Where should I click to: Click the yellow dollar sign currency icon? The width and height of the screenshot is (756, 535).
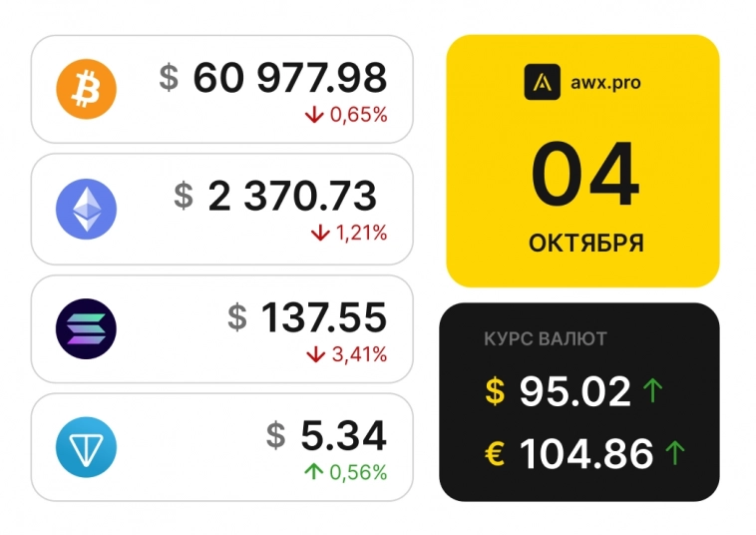pyautogui.click(x=496, y=391)
